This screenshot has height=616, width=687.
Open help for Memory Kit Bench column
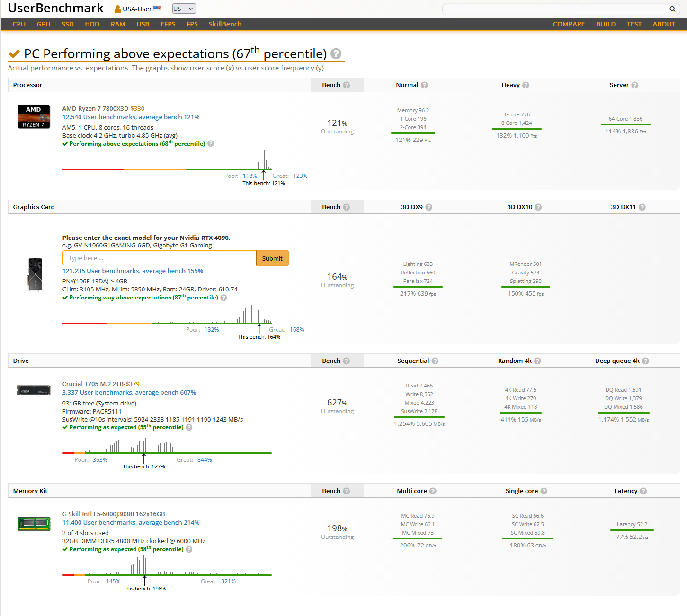click(347, 491)
